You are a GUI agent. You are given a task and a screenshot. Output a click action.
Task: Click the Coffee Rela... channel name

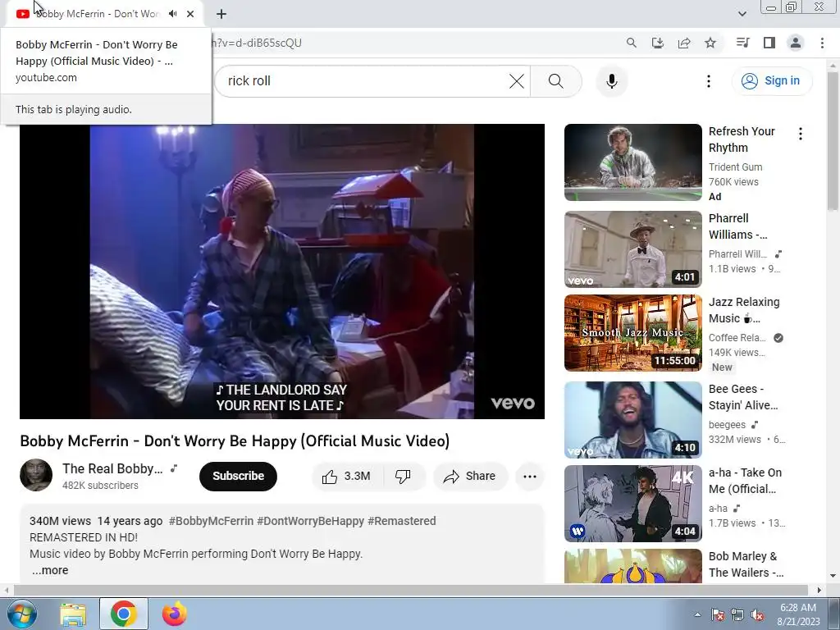737,337
